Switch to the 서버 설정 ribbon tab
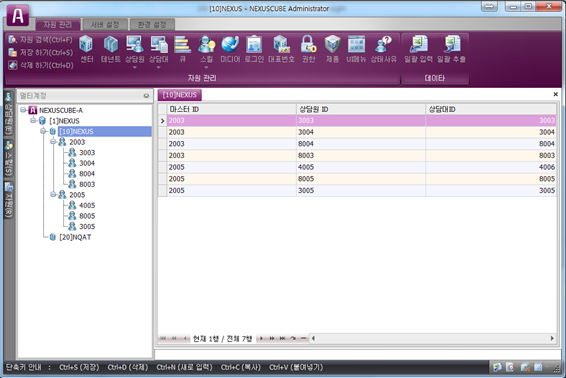The height and width of the screenshot is (378, 566). point(105,25)
